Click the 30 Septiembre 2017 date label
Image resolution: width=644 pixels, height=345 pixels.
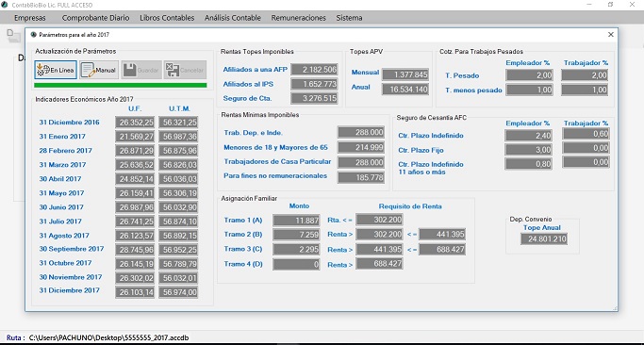(72, 249)
